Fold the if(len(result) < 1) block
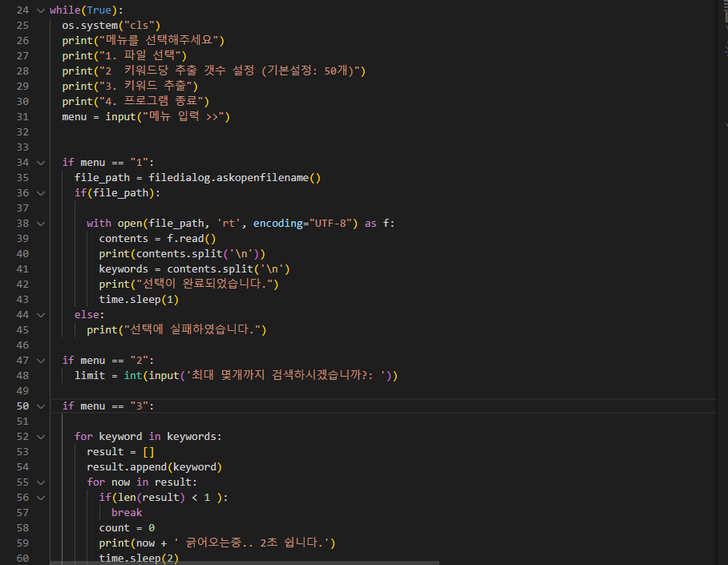728x565 pixels. 41,498
